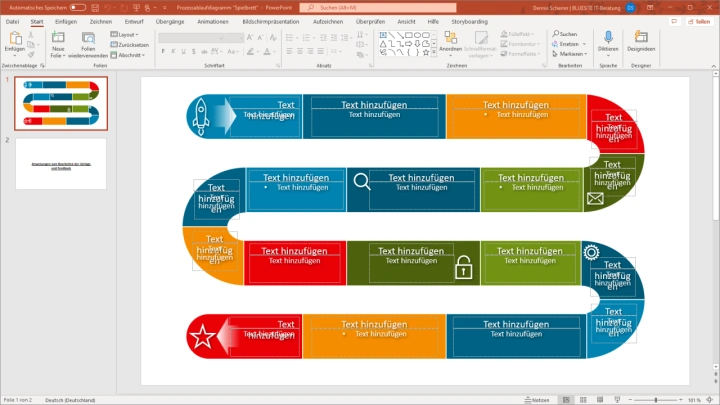This screenshot has height=405, width=720.
Task: Switch to the Animationen tab
Action: pos(213,20)
